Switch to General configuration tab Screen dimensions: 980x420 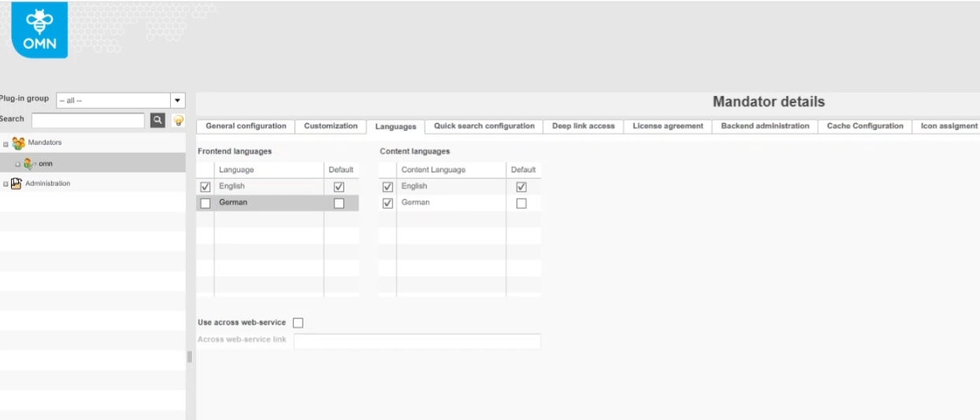(246, 126)
